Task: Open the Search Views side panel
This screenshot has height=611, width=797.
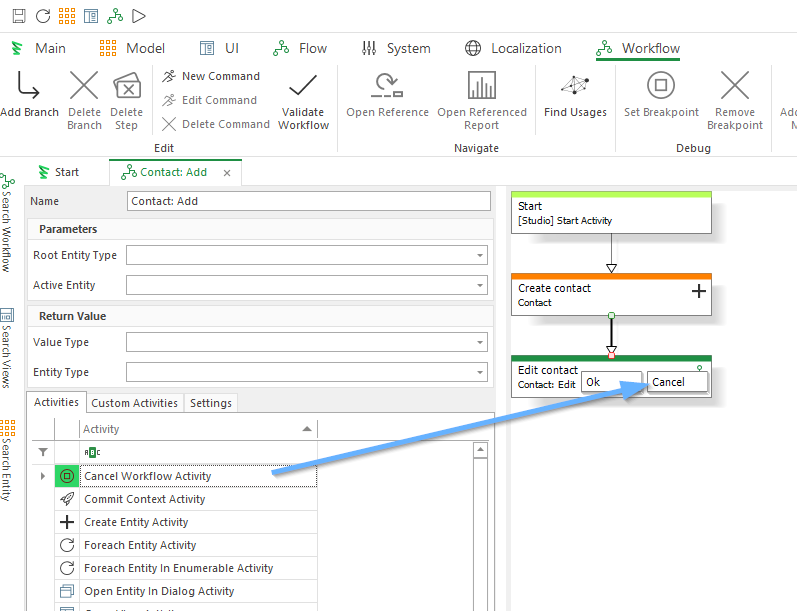Action: pos(7,348)
